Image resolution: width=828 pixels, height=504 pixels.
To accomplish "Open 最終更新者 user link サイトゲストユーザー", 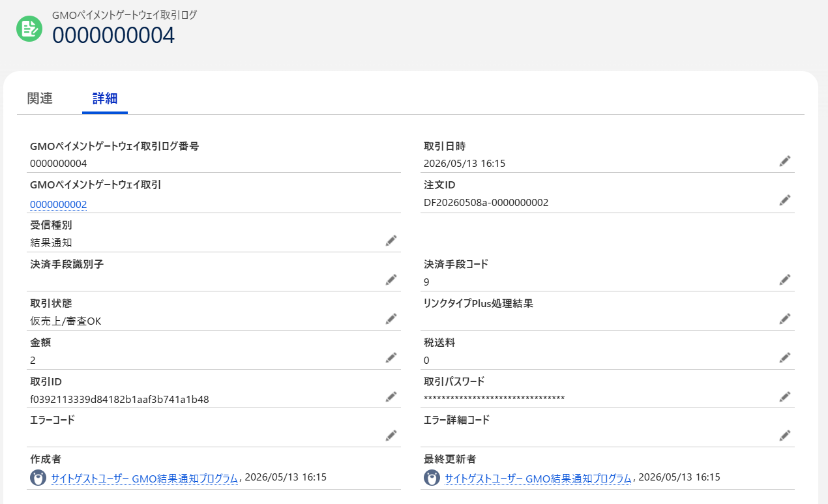I will point(538,478).
